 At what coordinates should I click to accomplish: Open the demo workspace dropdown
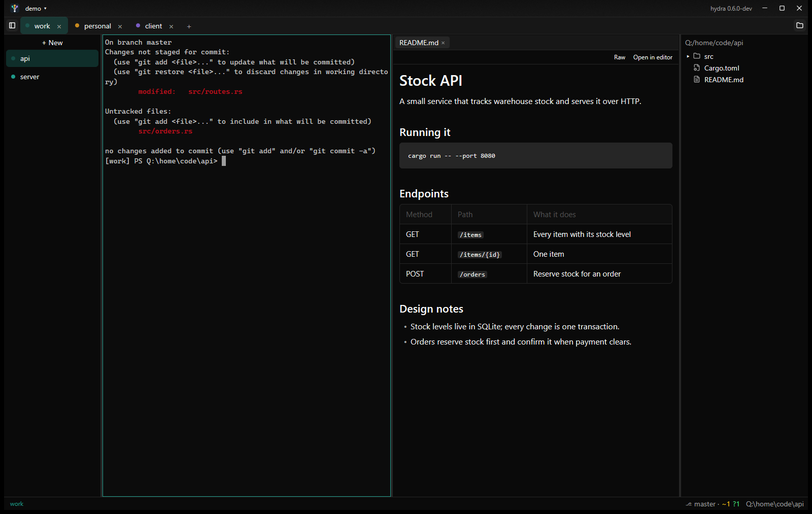pyautogui.click(x=36, y=9)
